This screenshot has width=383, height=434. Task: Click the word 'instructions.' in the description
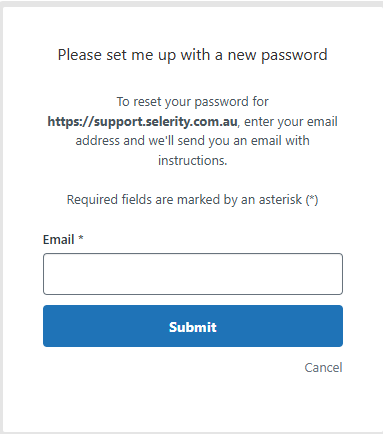[x=192, y=161]
